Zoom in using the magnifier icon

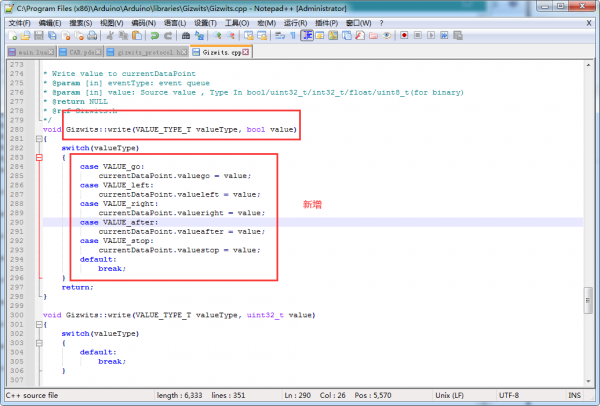click(217, 36)
